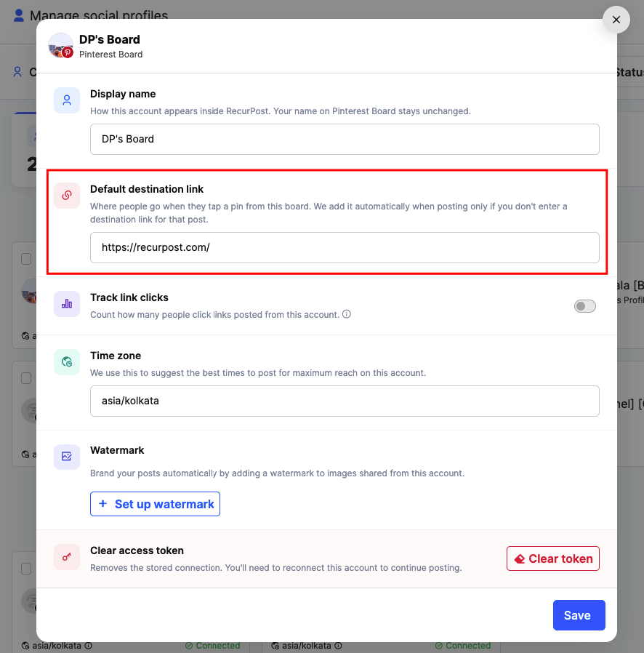Image resolution: width=644 pixels, height=653 pixels.
Task: Click the Track link clicks heading
Action: (129, 297)
